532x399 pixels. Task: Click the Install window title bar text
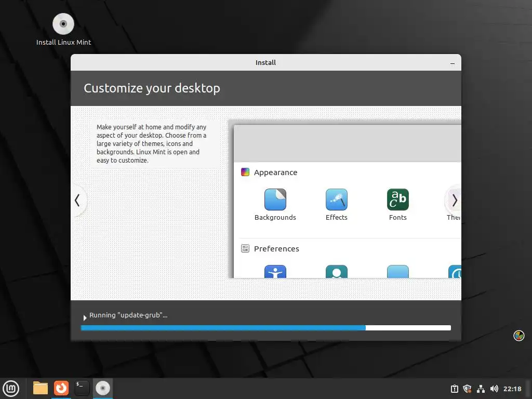coord(265,62)
